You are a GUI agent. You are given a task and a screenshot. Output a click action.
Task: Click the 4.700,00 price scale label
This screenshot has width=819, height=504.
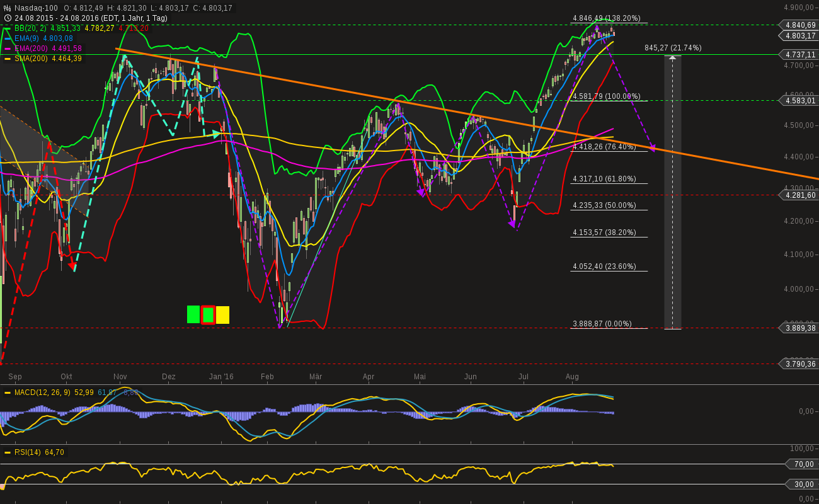coord(800,66)
